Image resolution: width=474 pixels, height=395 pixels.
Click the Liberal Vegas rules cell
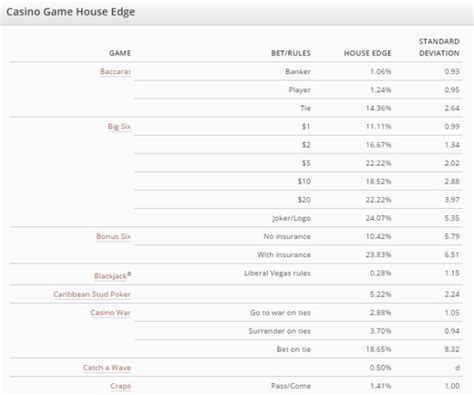point(277,273)
